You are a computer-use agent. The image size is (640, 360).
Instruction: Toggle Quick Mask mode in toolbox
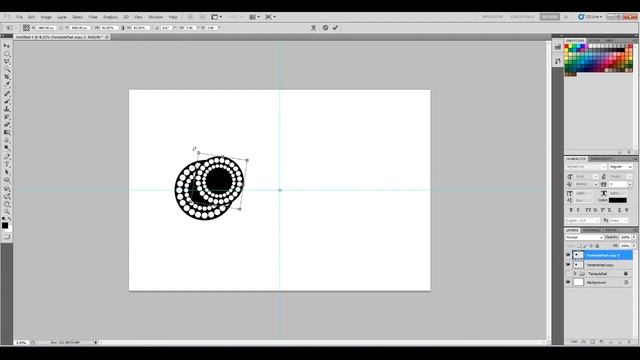7,237
